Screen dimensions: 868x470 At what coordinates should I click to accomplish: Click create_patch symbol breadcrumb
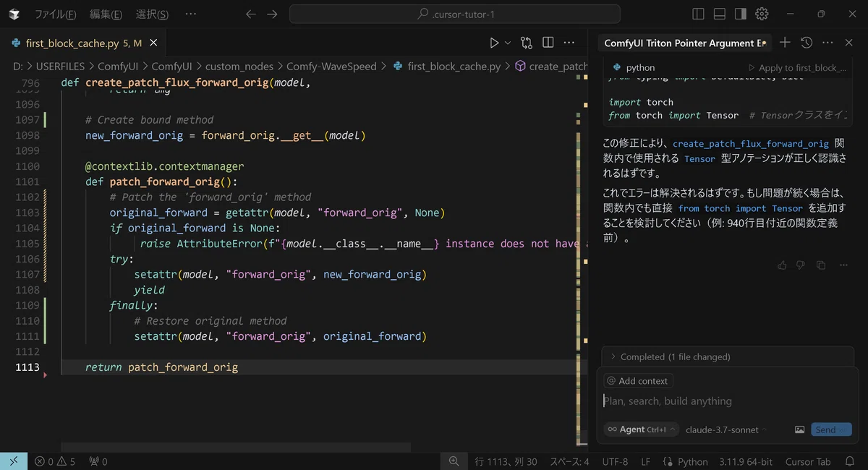click(551, 67)
